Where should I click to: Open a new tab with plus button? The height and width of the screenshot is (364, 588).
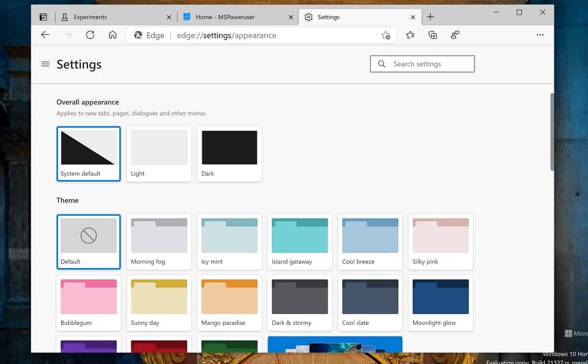coord(430,17)
